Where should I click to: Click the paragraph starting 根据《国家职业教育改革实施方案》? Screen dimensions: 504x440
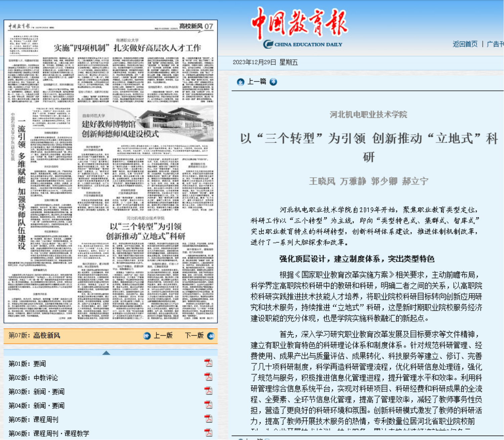pos(366,297)
